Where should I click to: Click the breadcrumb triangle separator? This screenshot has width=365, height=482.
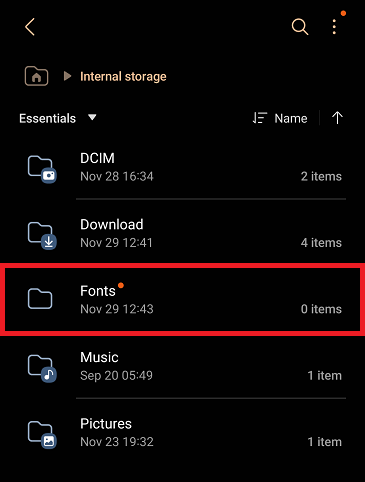point(67,76)
